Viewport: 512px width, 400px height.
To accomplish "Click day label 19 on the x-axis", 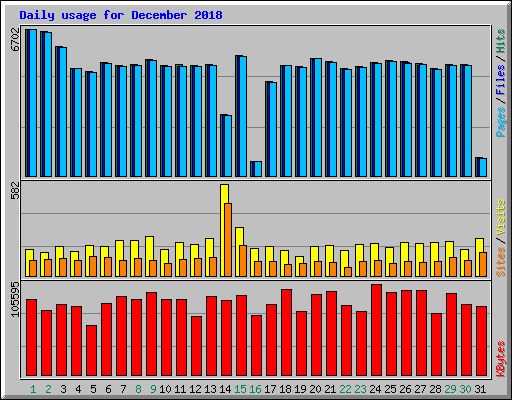I will click(300, 389).
